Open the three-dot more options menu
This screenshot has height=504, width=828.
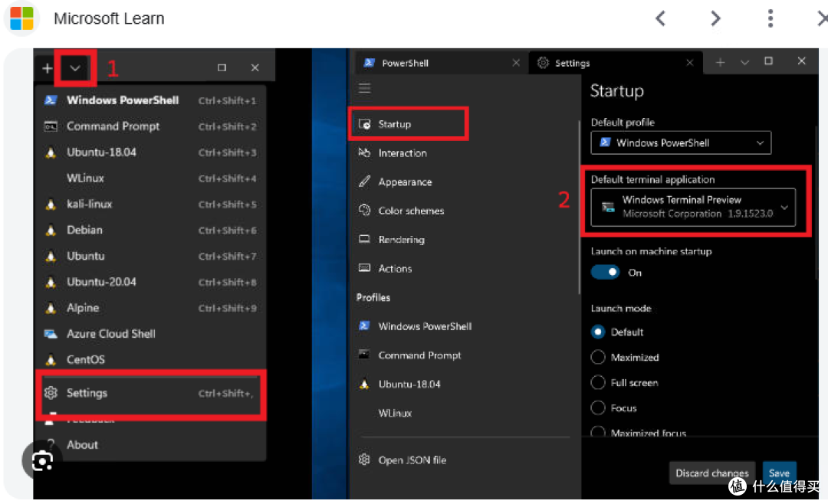coord(770,18)
